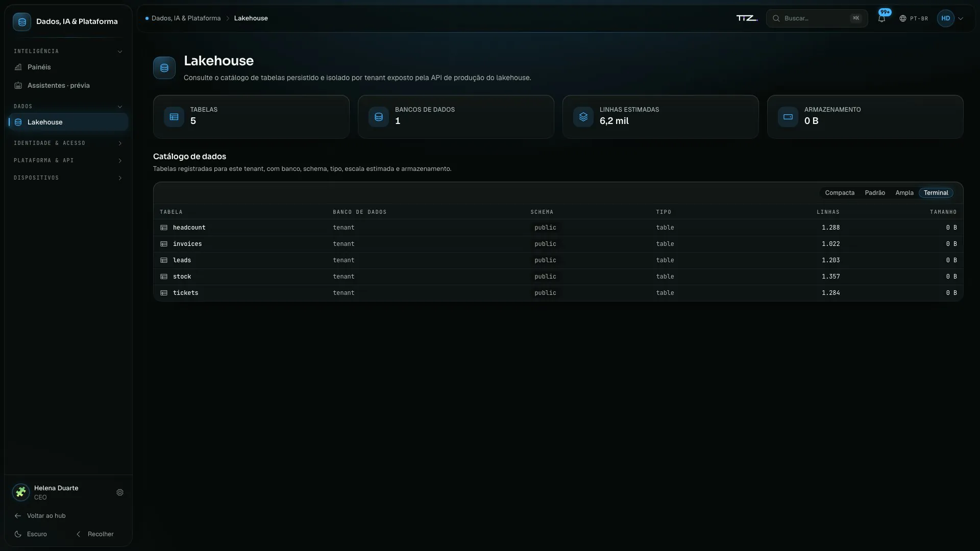Open Painéis in the sidebar
This screenshot has width=980, height=551.
click(x=68, y=67)
